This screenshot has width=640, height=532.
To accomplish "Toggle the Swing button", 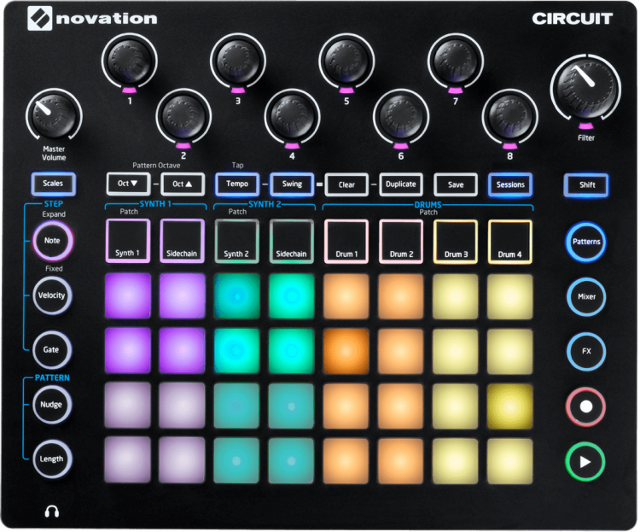I will coord(292,184).
